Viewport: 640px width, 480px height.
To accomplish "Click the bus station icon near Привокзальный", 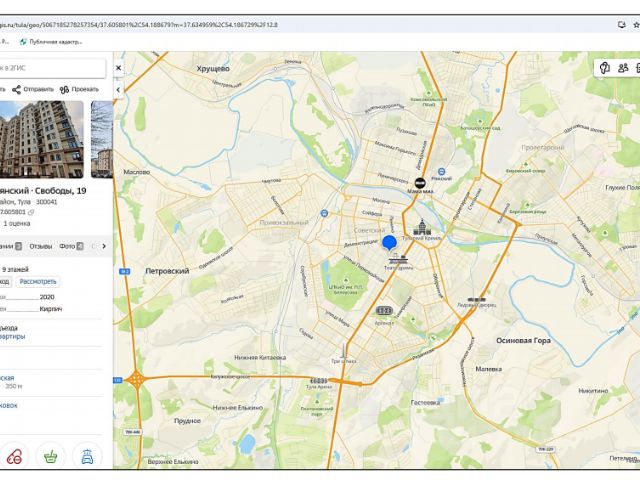I will [x=324, y=213].
